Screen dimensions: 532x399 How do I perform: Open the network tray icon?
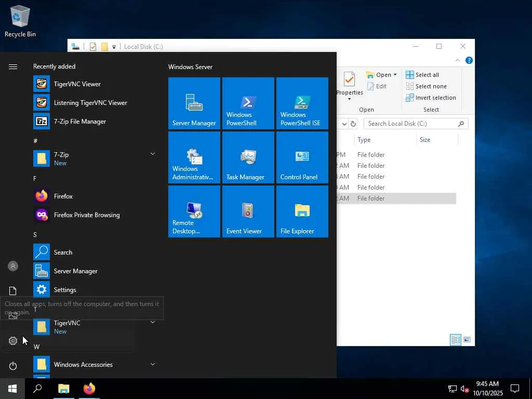(x=453, y=389)
